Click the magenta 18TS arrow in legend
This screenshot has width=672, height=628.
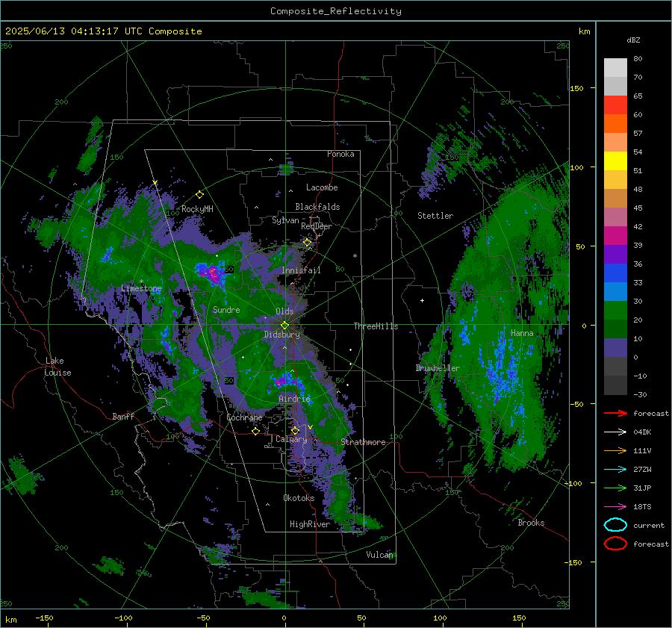coord(615,507)
